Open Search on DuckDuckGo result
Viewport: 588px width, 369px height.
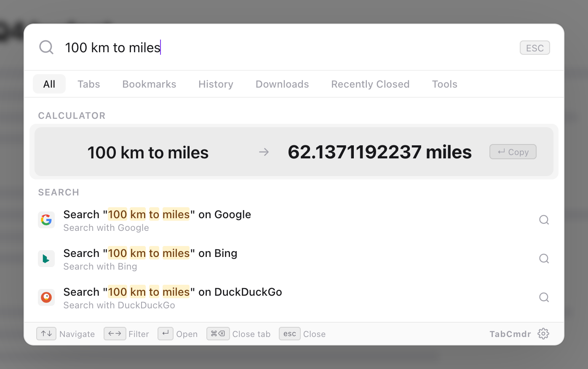point(294,297)
